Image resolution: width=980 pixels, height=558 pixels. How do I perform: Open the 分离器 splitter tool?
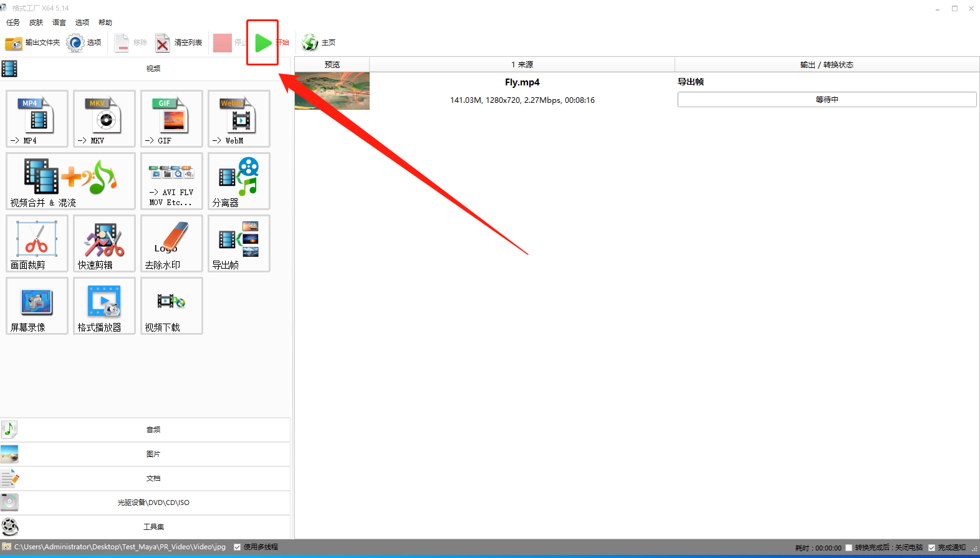tap(239, 181)
